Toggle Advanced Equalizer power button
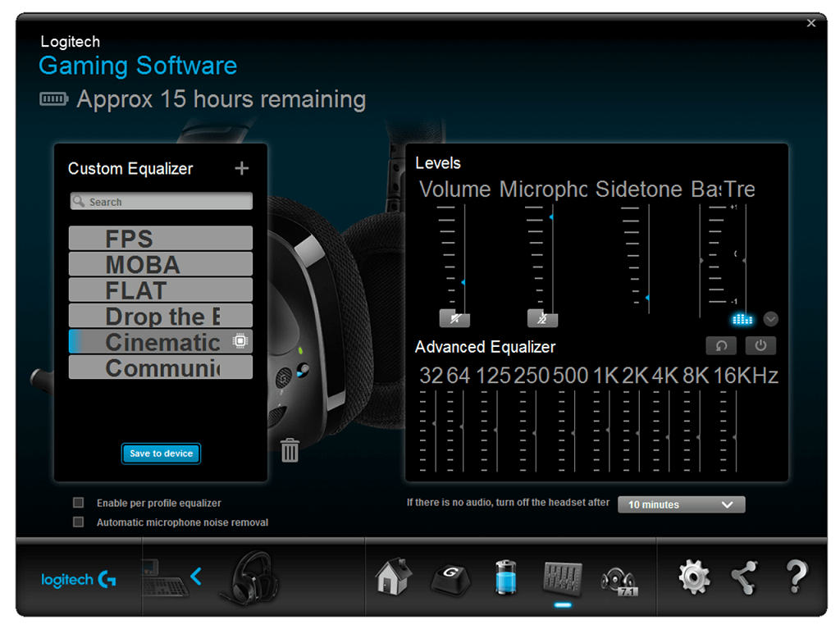 pos(760,345)
